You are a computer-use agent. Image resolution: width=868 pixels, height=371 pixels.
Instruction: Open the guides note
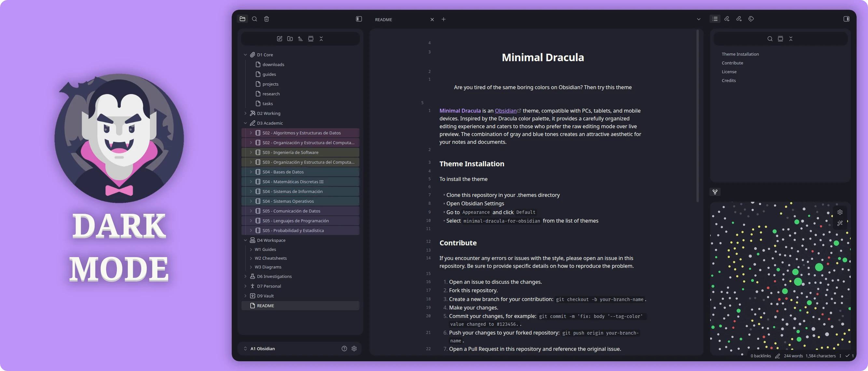[300, 74]
